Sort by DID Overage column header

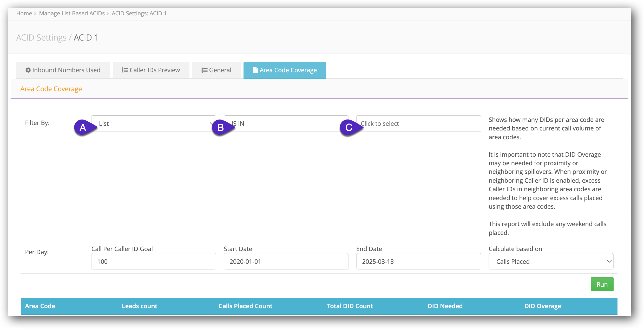(x=543, y=306)
